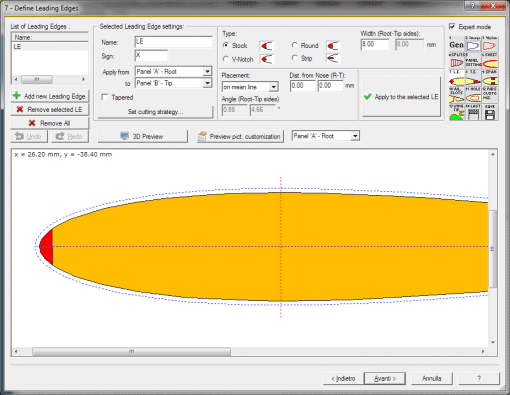
Task: Open the Gen step icon
Action: pyautogui.click(x=456, y=45)
